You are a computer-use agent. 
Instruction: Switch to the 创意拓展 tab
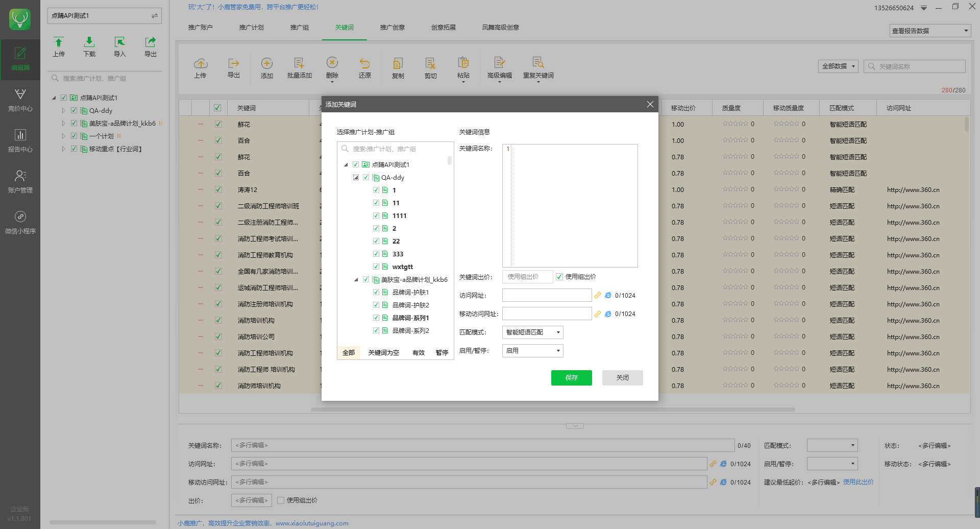pyautogui.click(x=444, y=28)
